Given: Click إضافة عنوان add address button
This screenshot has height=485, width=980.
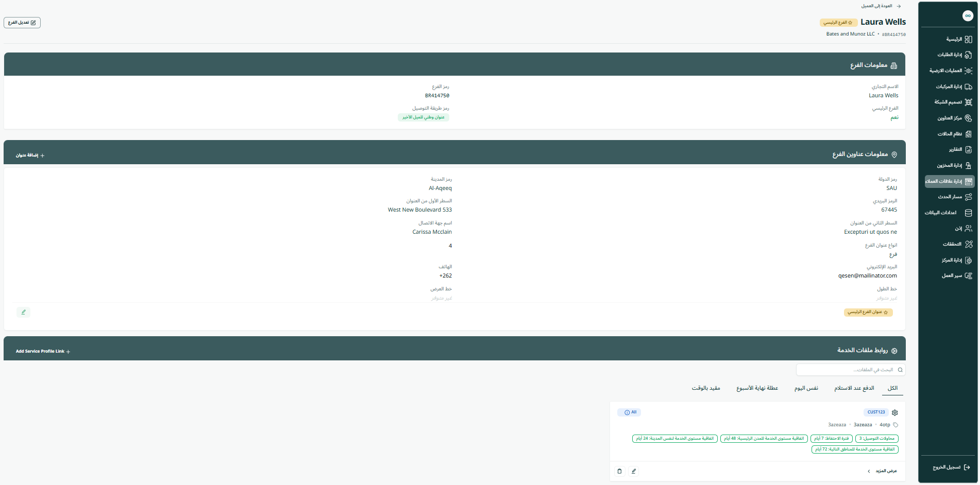Looking at the screenshot, I should click(30, 155).
